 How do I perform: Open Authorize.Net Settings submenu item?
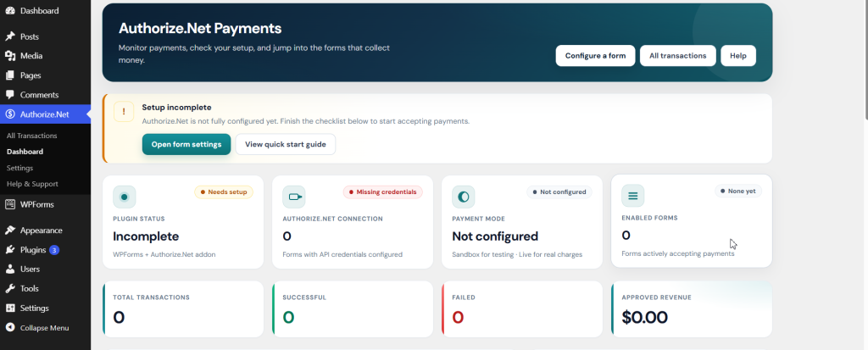tap(20, 168)
